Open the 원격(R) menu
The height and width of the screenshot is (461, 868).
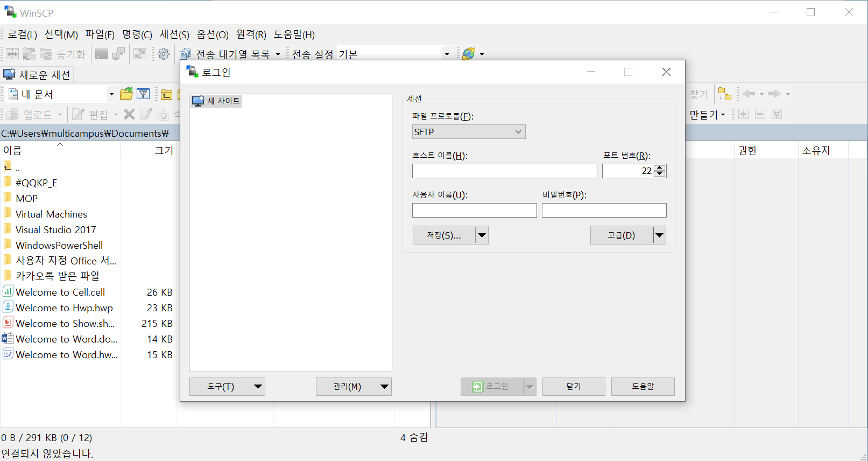point(251,34)
